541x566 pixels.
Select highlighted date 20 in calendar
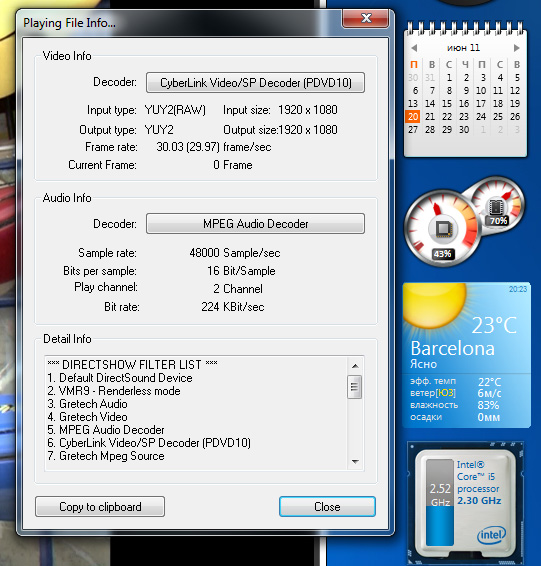coord(413,117)
